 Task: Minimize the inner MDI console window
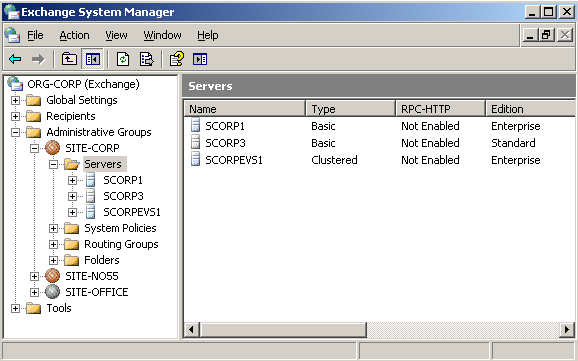530,35
